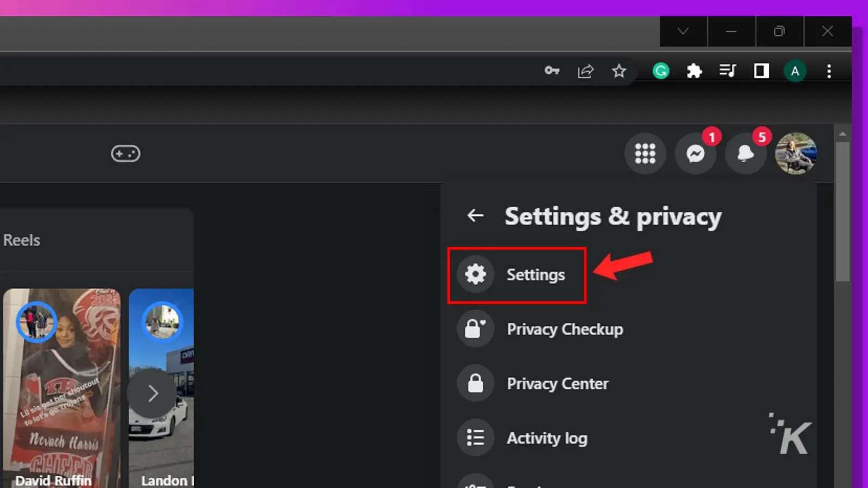Open Privacy Checkup

[540, 329]
